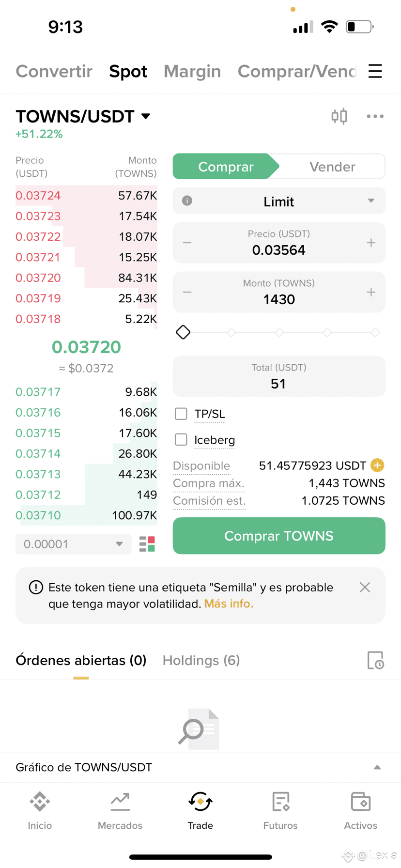Select bid price 0.03715
Viewport: 401px width, 868px height.
(38, 433)
